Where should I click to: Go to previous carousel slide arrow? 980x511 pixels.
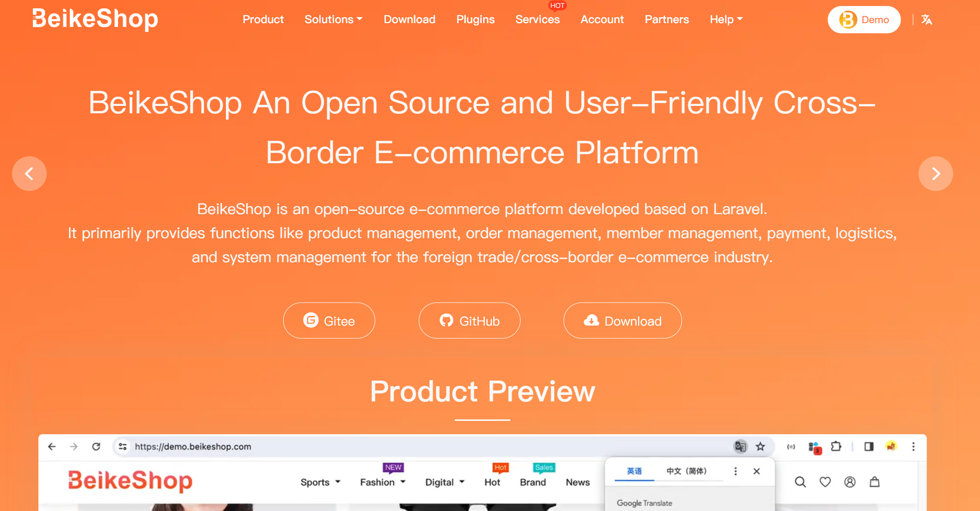(29, 173)
